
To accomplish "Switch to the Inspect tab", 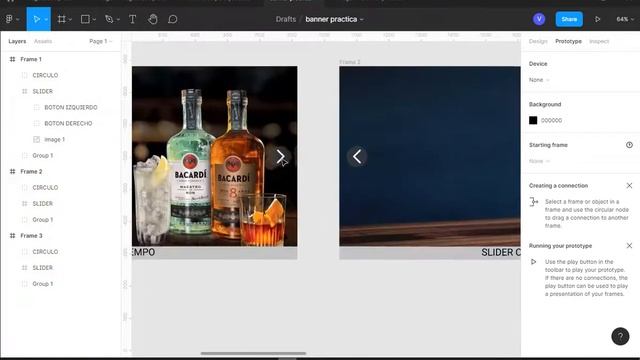I will 599,41.
